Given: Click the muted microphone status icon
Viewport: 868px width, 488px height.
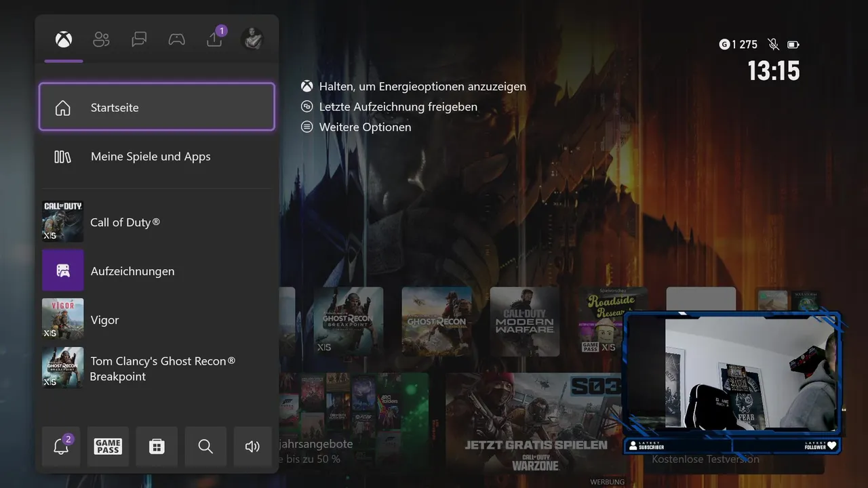Looking at the screenshot, I should pyautogui.click(x=773, y=45).
